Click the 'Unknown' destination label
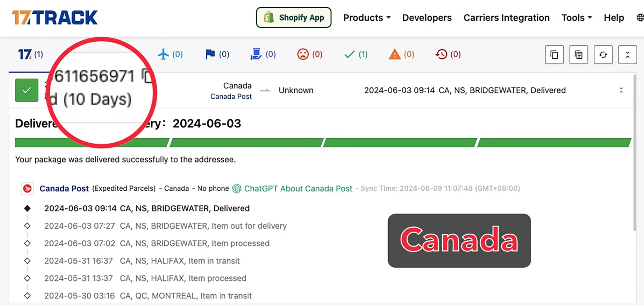 coord(296,90)
